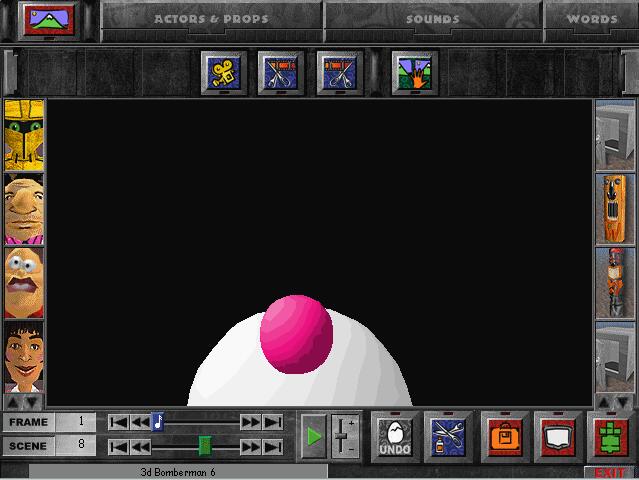Select scissors cutting filmstrip's left end
This screenshot has width=639, height=480.
click(x=281, y=73)
